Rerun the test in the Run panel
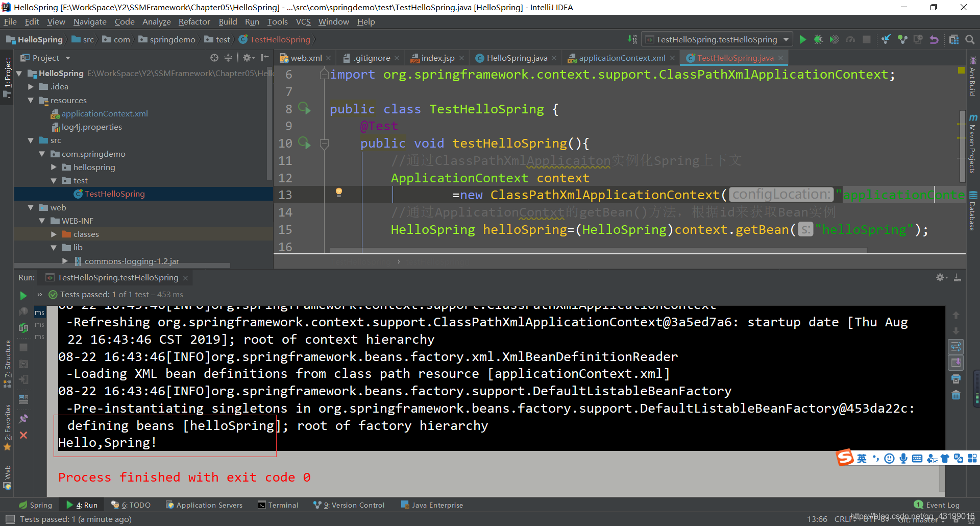This screenshot has width=980, height=526. [x=23, y=295]
